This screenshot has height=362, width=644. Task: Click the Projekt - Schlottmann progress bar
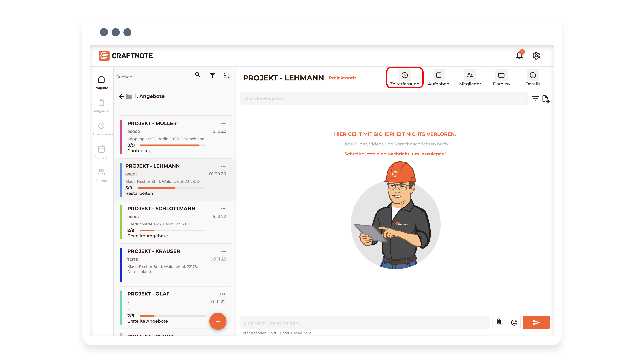tap(173, 230)
